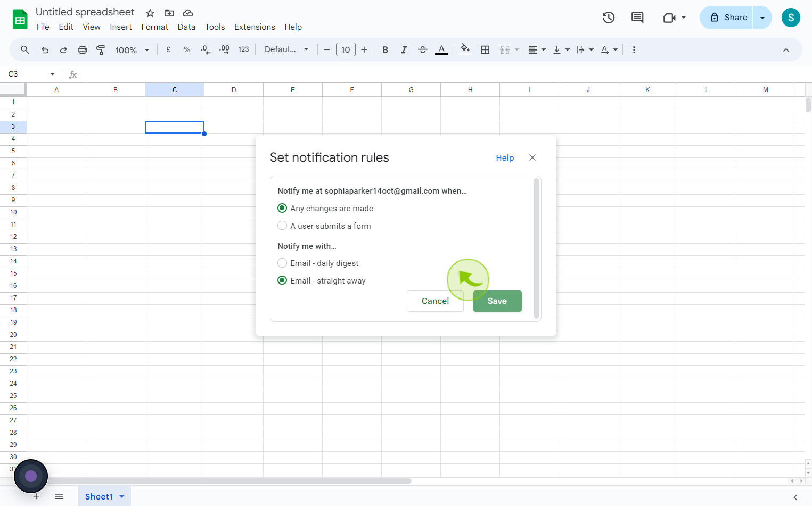812x507 pixels.
Task: Click the Save button in dialog
Action: pos(497,301)
